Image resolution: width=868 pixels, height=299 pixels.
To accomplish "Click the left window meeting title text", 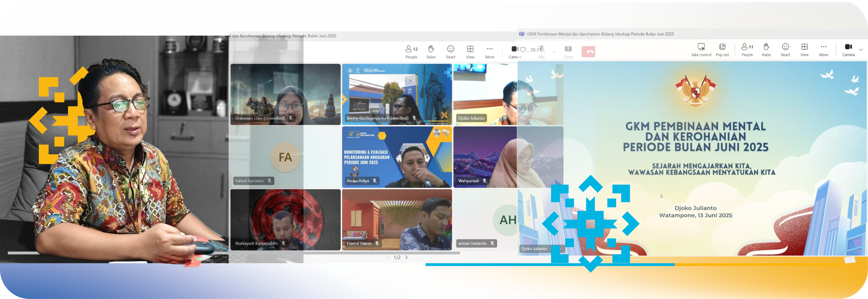I will (x=283, y=36).
